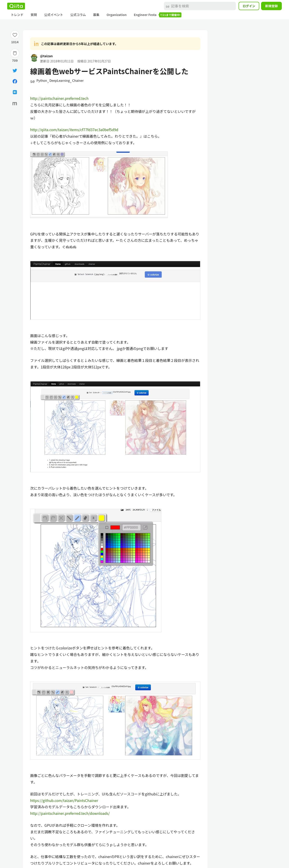Viewport: 289px width, 868px height.
Task: Like the article with the heart icon
Action: point(15,35)
